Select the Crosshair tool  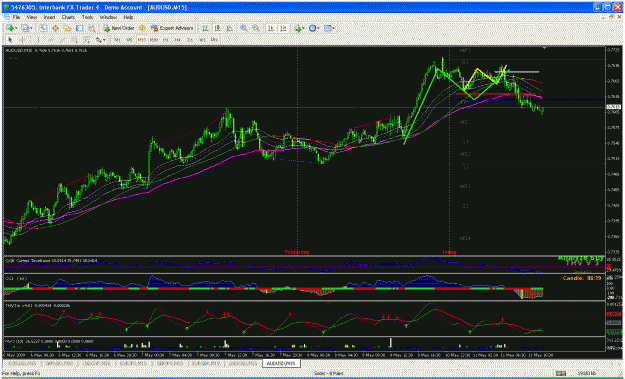coord(22,40)
